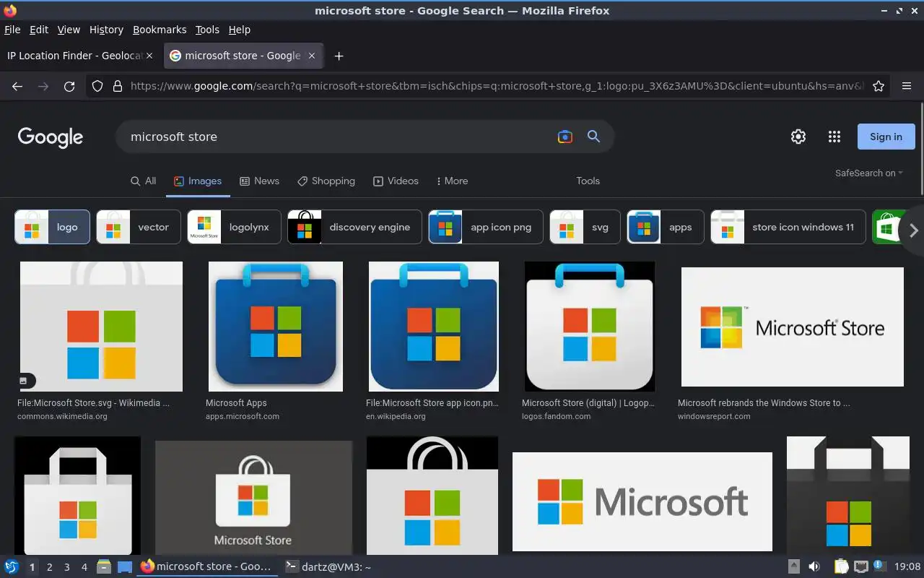Open the windowsreport.com image result
The height and width of the screenshot is (578, 924).
[793, 327]
